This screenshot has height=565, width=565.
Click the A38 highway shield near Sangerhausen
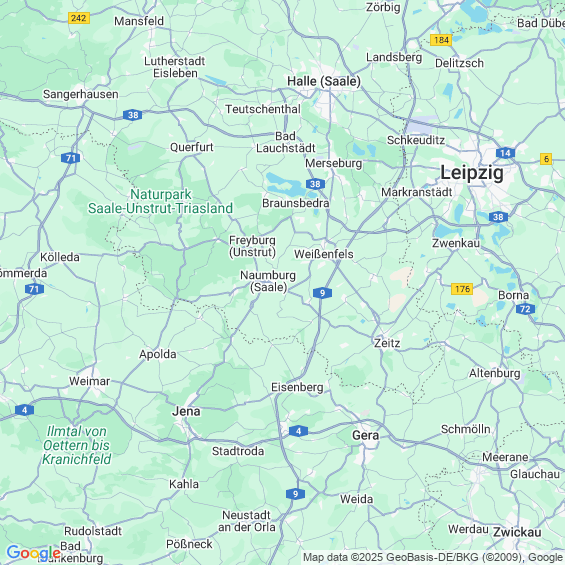[x=133, y=115]
